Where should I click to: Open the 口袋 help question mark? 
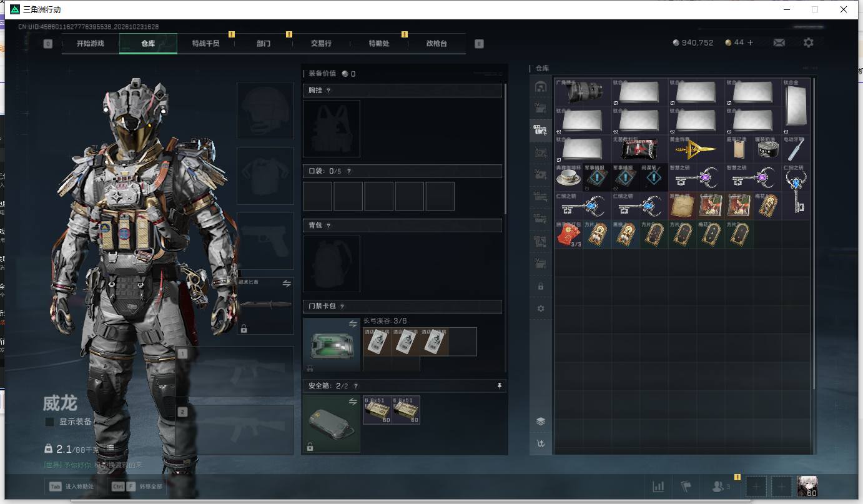point(348,171)
